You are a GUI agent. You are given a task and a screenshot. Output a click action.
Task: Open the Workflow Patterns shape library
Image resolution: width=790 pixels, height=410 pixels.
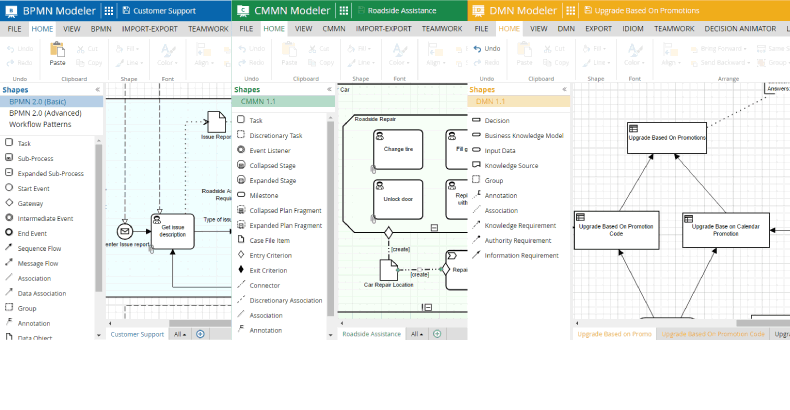(40, 125)
